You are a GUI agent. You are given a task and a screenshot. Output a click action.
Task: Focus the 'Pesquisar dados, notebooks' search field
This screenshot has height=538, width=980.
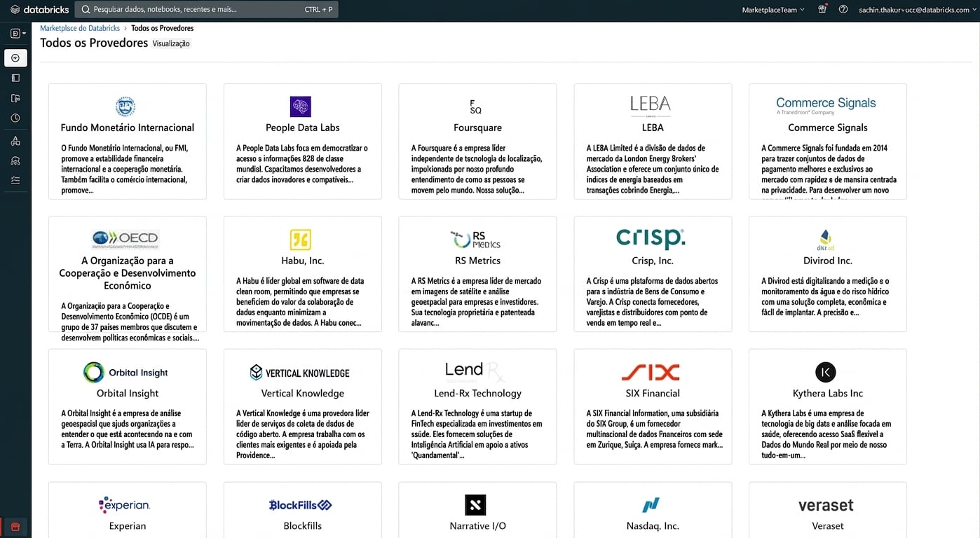(207, 10)
